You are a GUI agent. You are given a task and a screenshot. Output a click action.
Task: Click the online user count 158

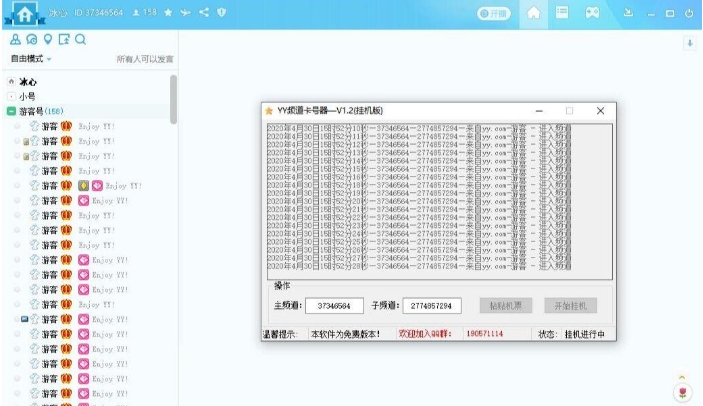144,13
